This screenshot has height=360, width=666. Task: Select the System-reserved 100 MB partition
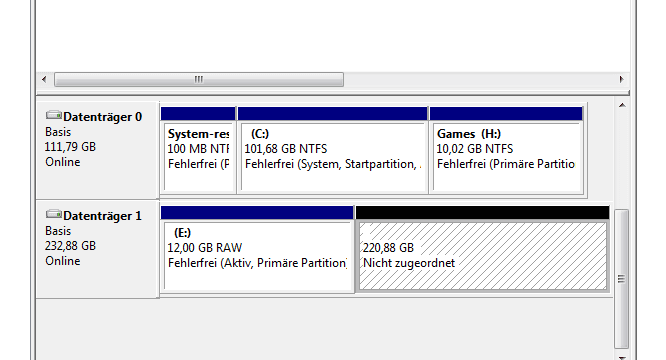198,150
